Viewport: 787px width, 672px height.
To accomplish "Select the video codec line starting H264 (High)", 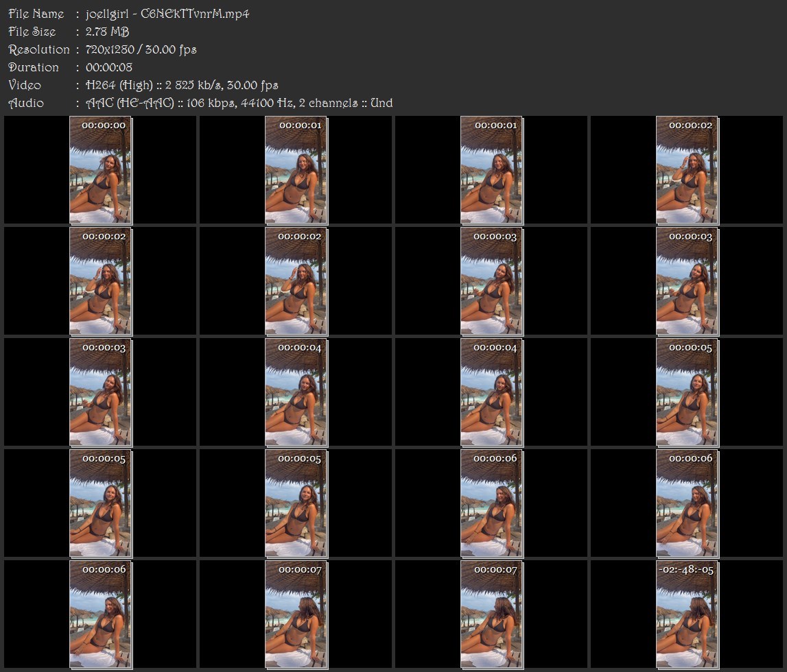I will (182, 85).
